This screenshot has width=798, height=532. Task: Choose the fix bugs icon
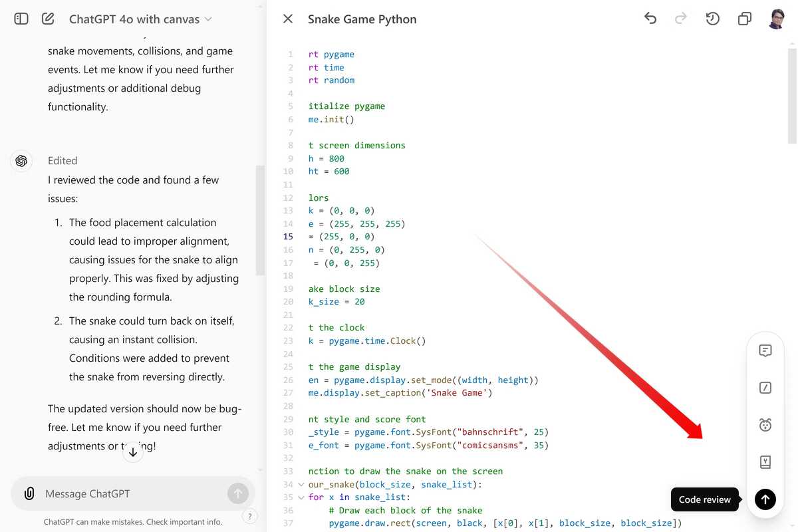765,425
